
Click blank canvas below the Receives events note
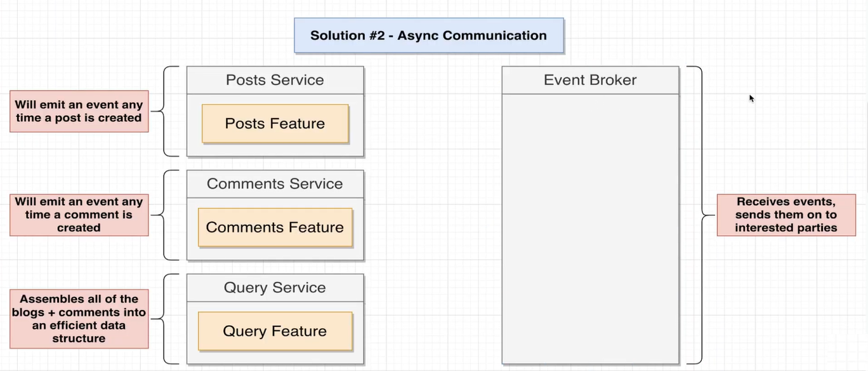[786, 298]
